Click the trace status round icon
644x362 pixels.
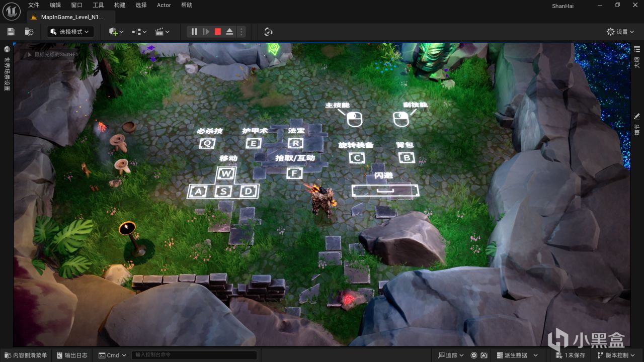[x=474, y=355]
